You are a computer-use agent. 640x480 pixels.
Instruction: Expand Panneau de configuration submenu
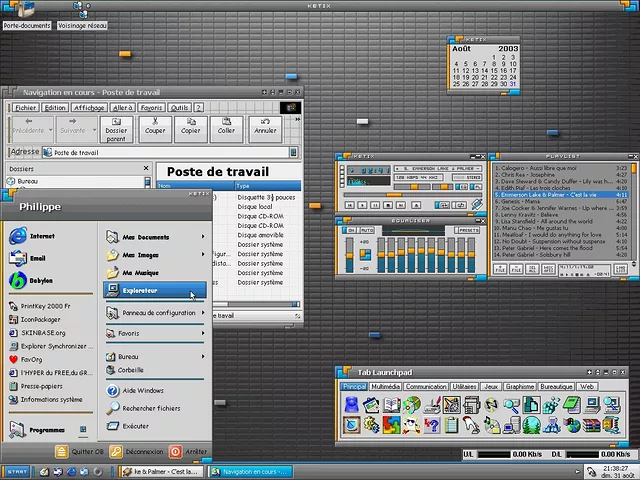tap(157, 313)
